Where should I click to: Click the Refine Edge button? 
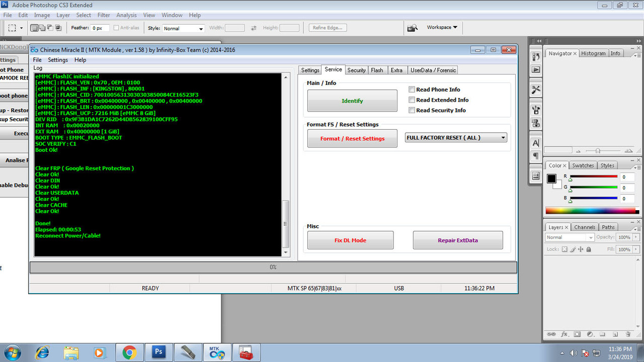[328, 28]
